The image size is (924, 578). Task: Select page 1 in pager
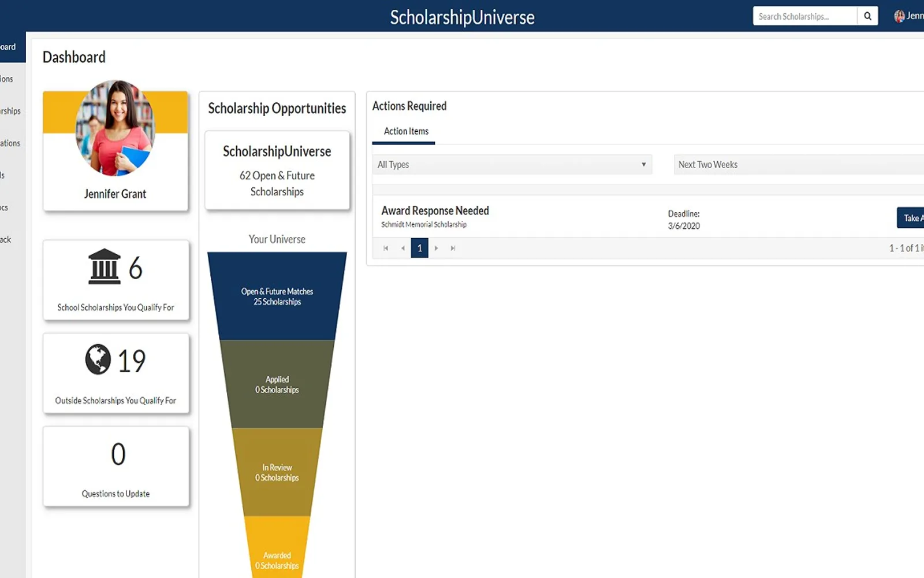click(x=420, y=248)
